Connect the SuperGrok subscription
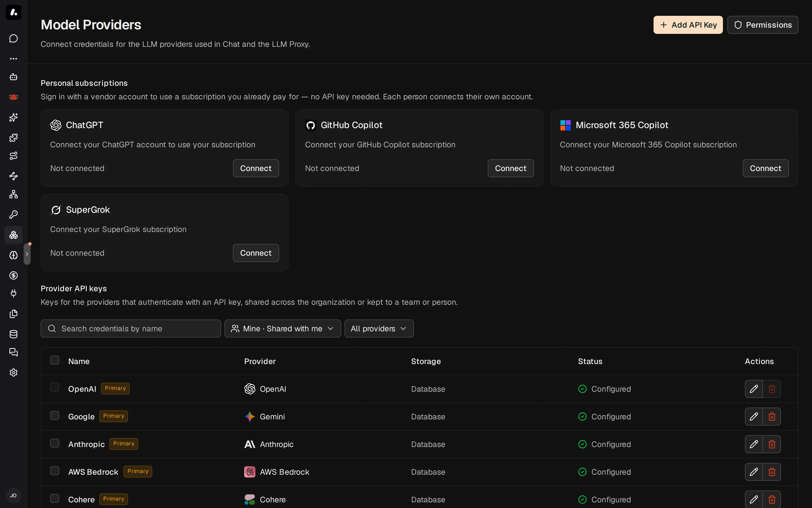812x508 pixels. click(256, 253)
